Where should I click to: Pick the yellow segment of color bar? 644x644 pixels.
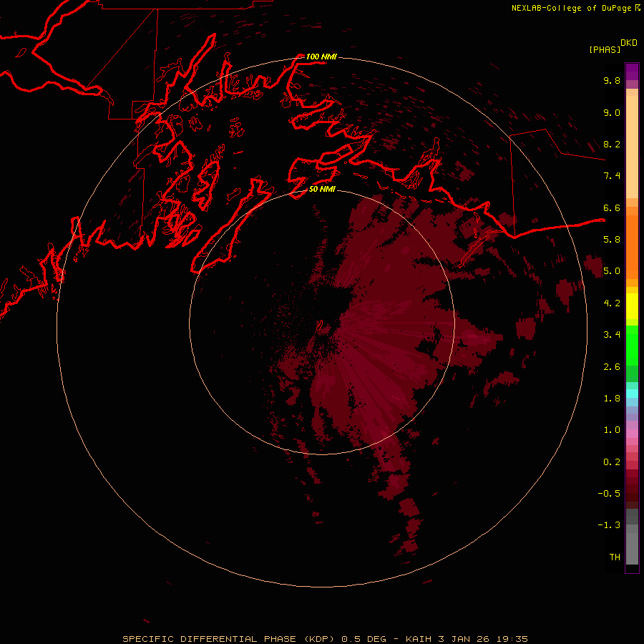632,306
